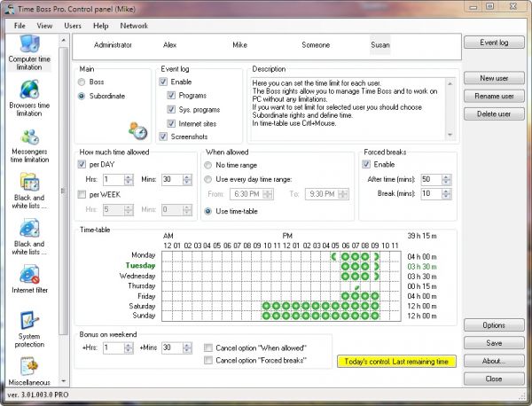Click the clock icon in Main panel
532x406 pixels.
[137, 131]
